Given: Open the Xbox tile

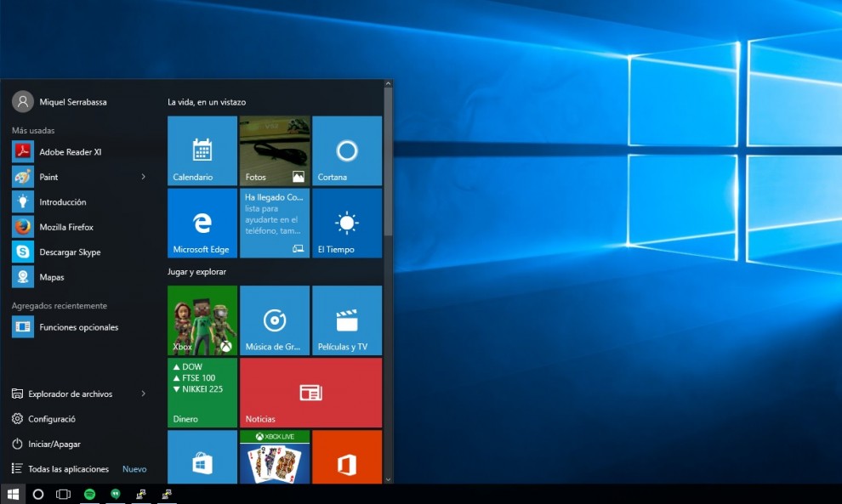Looking at the screenshot, I should point(202,320).
